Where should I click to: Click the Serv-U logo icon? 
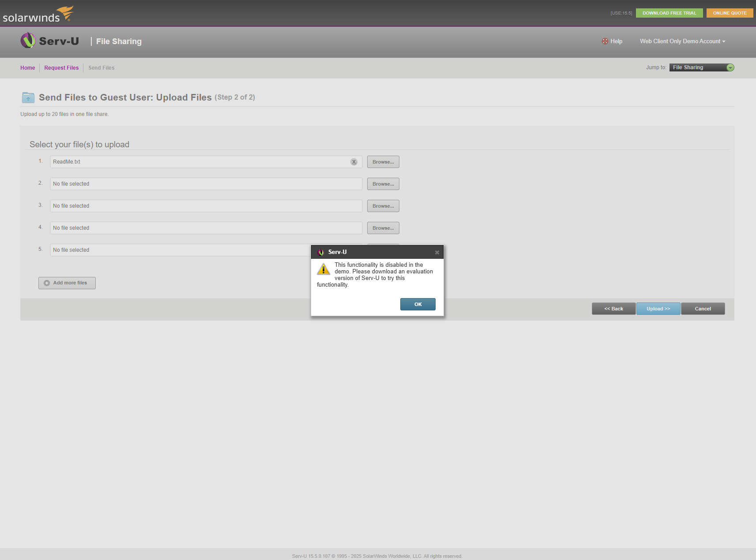(28, 41)
